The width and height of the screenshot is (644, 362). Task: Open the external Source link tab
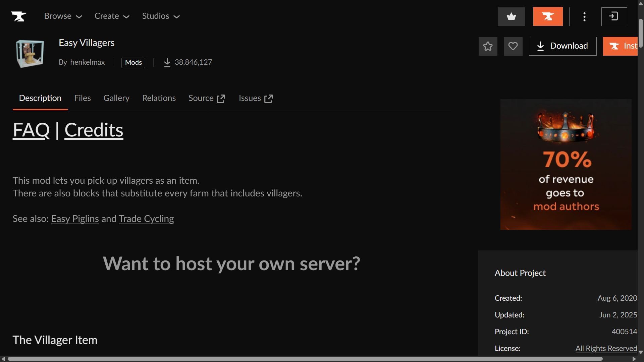coord(207,98)
